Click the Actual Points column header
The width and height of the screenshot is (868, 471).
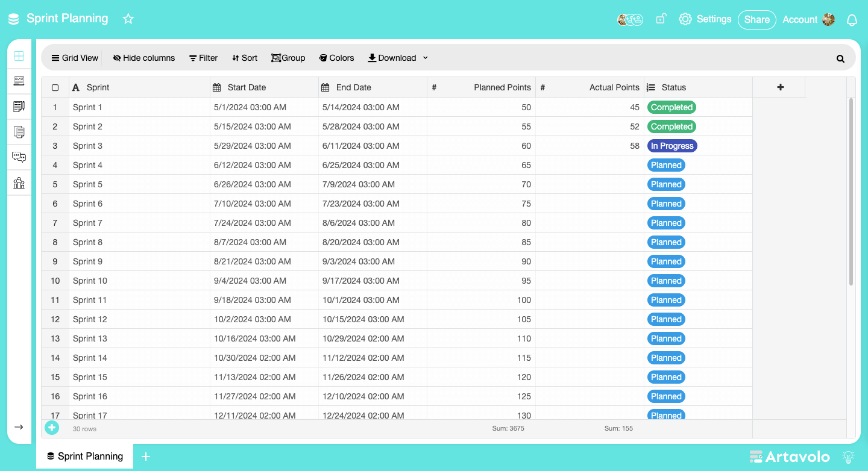pos(590,87)
